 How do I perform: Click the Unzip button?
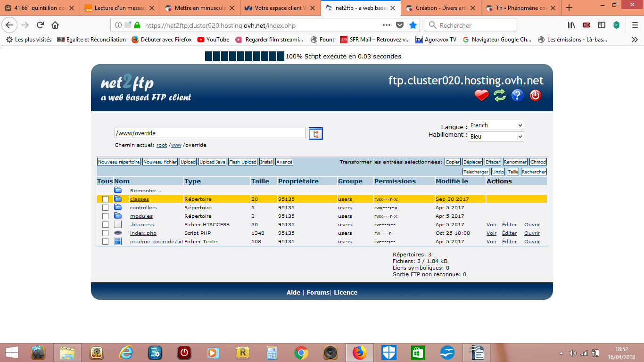point(498,172)
